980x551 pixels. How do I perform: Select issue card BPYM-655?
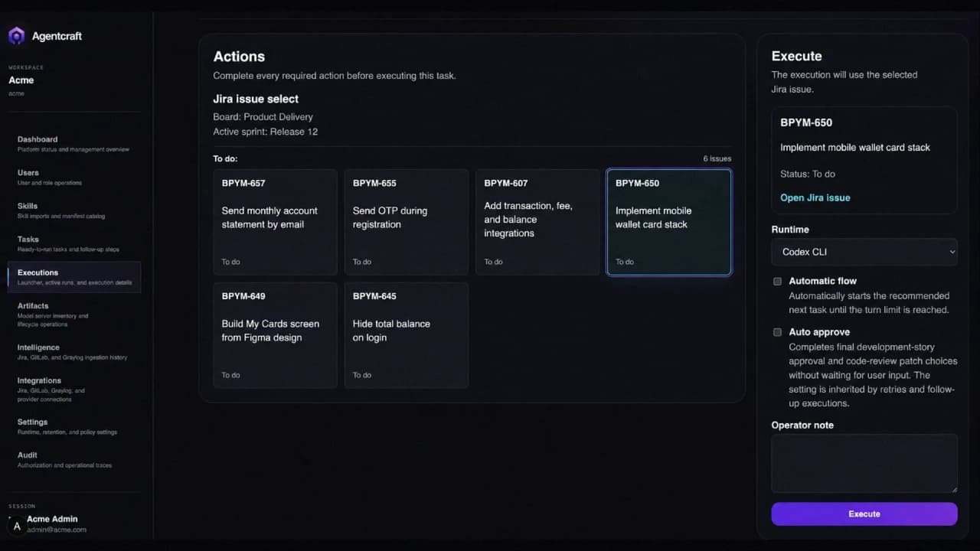[406, 222]
